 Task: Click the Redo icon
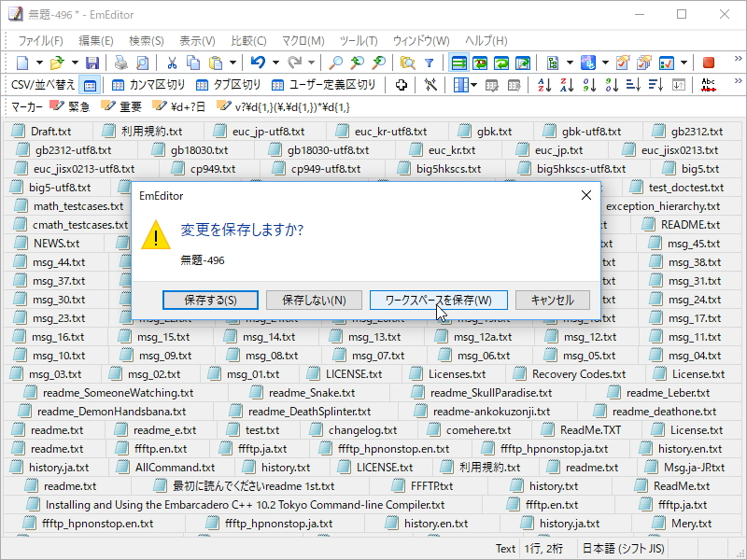[294, 63]
